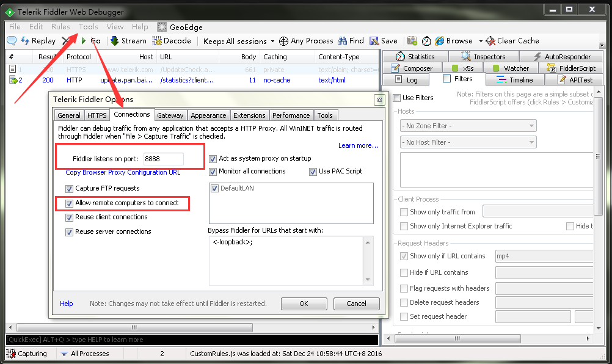Enable the Use Filters checkbox

point(397,98)
